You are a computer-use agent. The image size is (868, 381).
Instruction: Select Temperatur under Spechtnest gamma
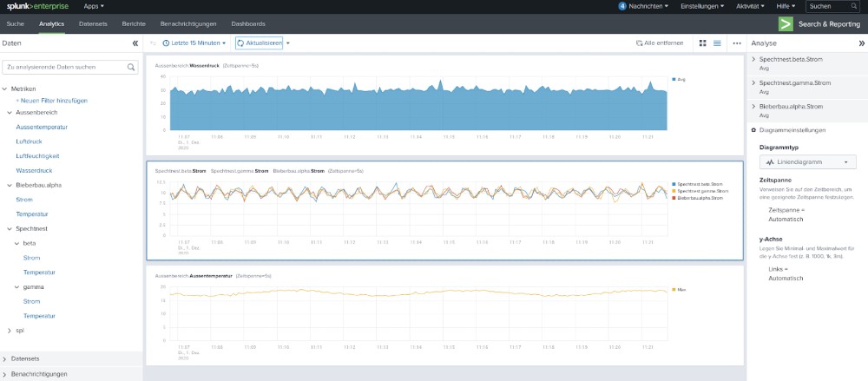[x=39, y=316]
